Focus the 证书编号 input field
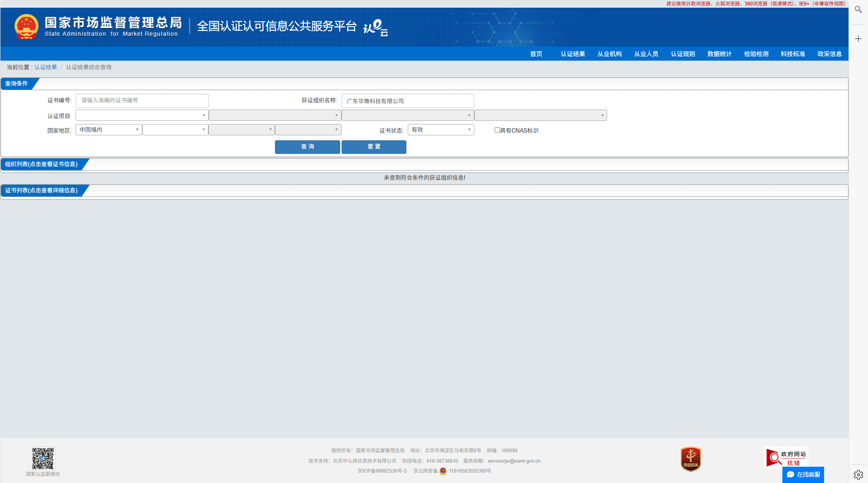868x483 pixels. (142, 100)
